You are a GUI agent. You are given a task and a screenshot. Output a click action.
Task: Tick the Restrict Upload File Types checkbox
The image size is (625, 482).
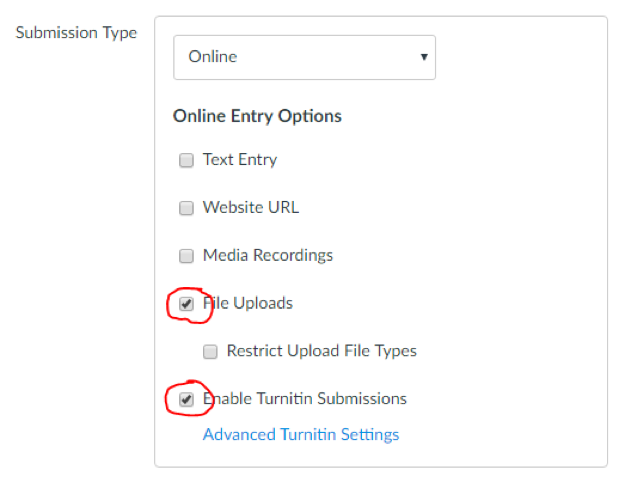pyautogui.click(x=210, y=352)
